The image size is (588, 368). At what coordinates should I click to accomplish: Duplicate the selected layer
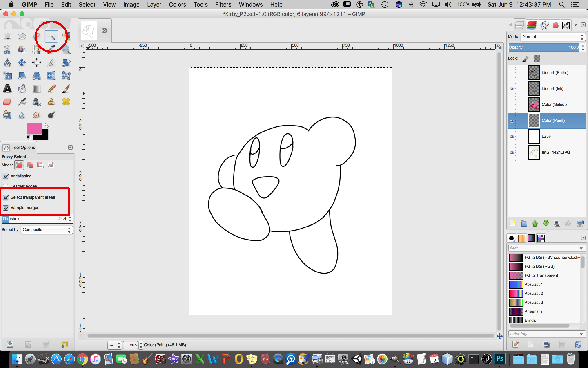coord(557,223)
